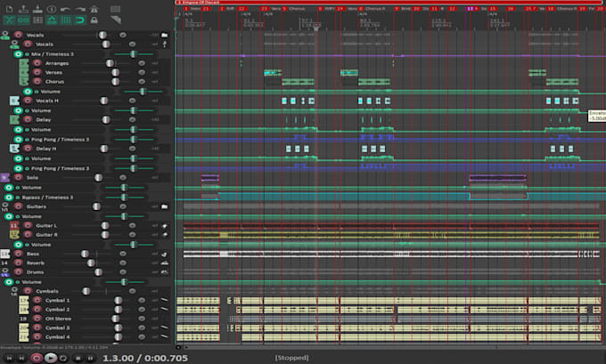This screenshot has width=606, height=364.
Task: Arm the Vocals H track for recording
Action: pos(28,101)
